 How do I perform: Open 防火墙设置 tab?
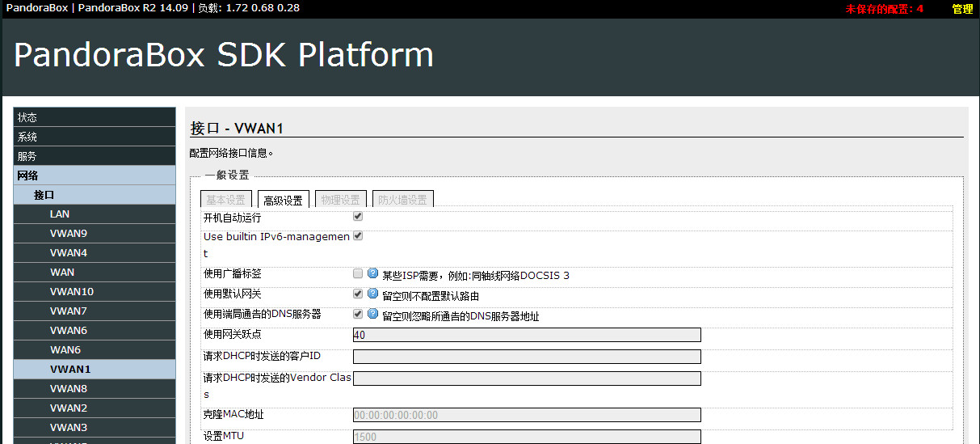(x=403, y=200)
